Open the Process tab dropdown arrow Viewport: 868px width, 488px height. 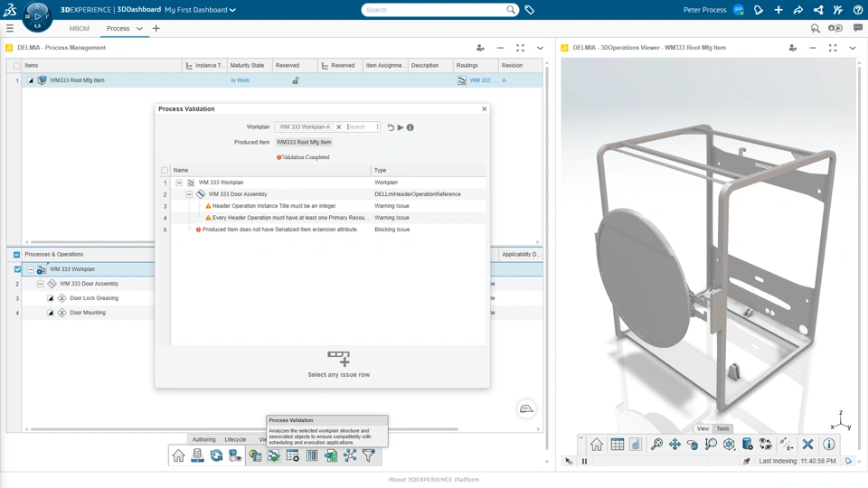139,28
